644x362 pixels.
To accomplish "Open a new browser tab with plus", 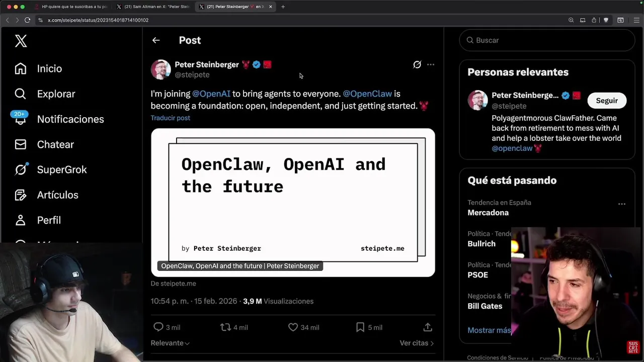I will coord(283,7).
